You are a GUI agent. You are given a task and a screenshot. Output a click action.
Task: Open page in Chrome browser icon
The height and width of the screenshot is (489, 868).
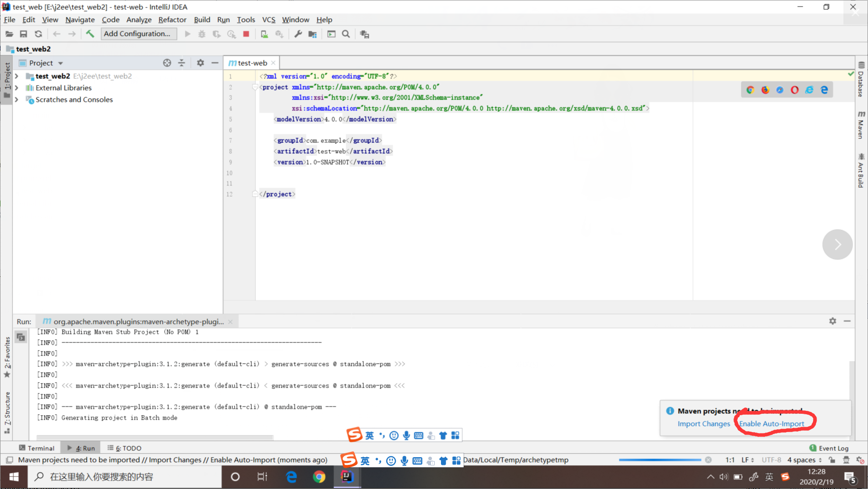coord(750,90)
